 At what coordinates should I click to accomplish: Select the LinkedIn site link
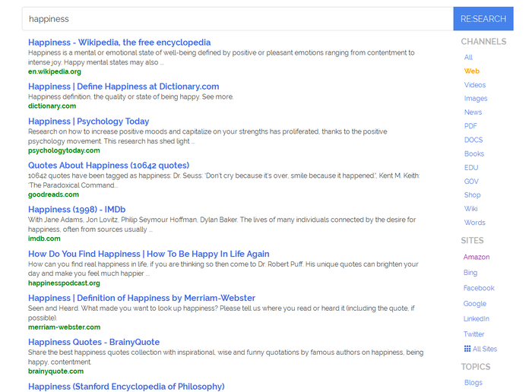pos(476,319)
